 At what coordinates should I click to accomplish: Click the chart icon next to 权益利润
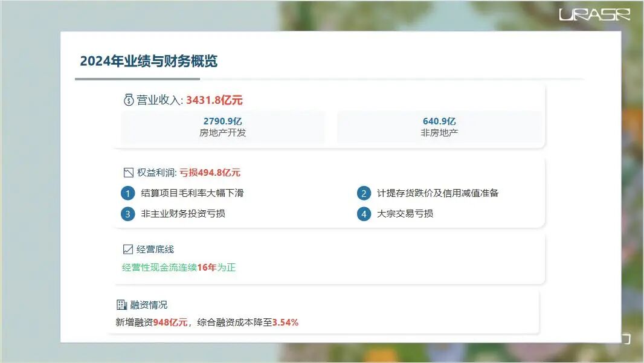tap(128, 173)
